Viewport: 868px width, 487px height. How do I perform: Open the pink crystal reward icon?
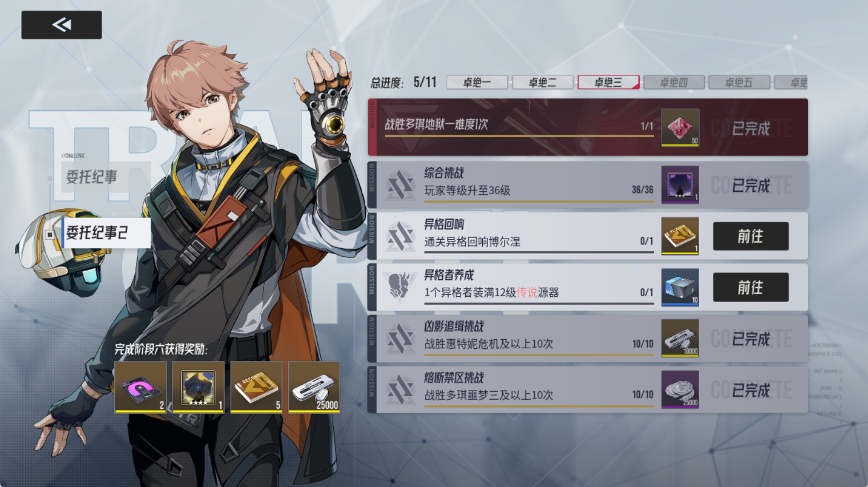[x=680, y=127]
